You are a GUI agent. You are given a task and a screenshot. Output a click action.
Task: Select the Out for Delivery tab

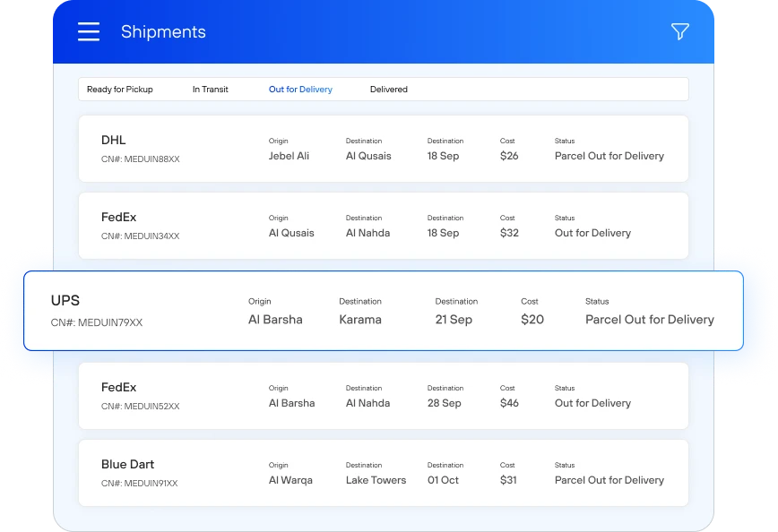300,89
